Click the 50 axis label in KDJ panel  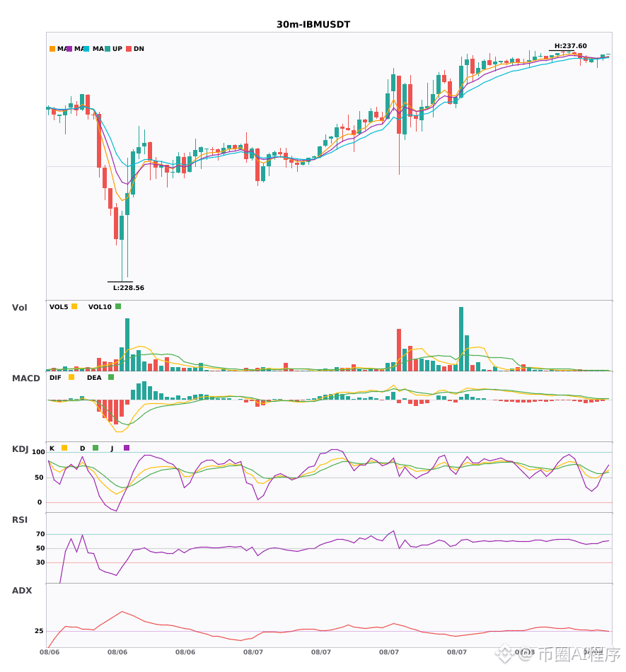click(x=39, y=477)
